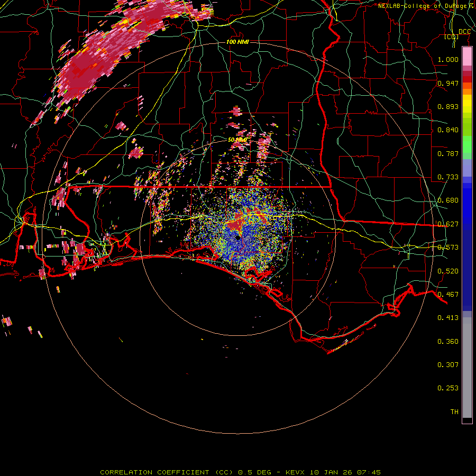
Task: Click the 0.253 scale value
Action: pyautogui.click(x=448, y=388)
